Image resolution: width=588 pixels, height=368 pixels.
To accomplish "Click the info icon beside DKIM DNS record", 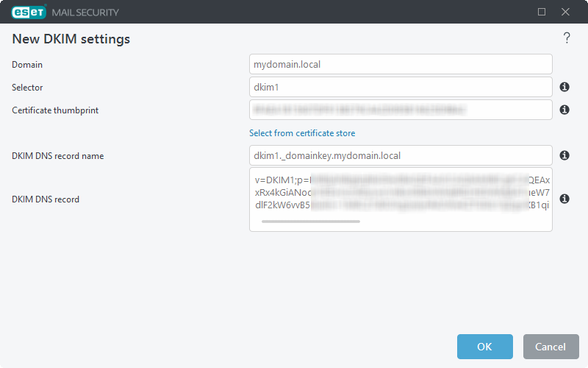I will tap(565, 199).
